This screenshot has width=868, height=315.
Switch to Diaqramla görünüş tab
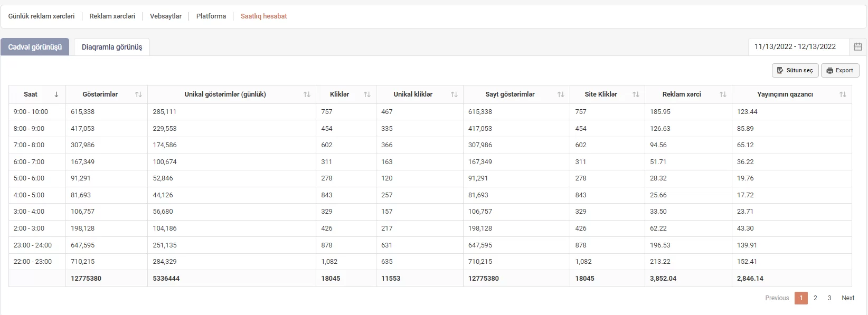tap(112, 47)
